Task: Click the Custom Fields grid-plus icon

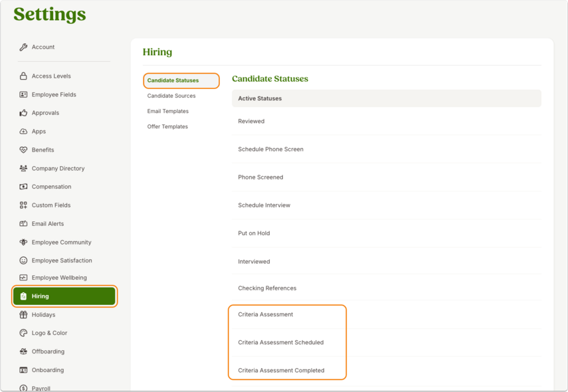Action: [23, 205]
